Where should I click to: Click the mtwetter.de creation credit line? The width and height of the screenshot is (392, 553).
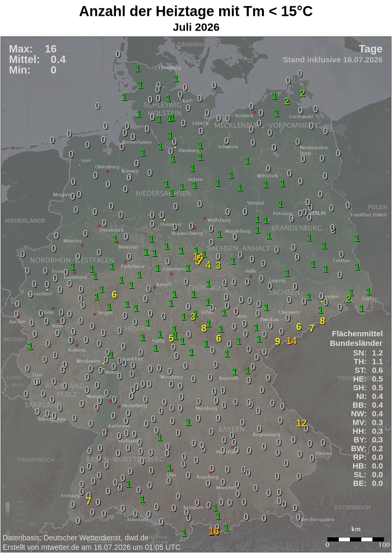(x=92, y=547)
